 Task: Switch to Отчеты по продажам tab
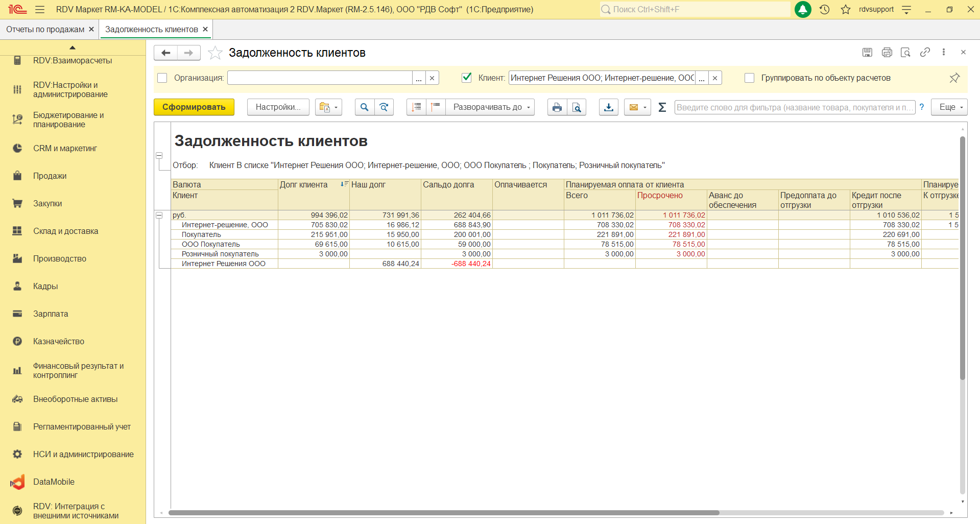pos(45,29)
